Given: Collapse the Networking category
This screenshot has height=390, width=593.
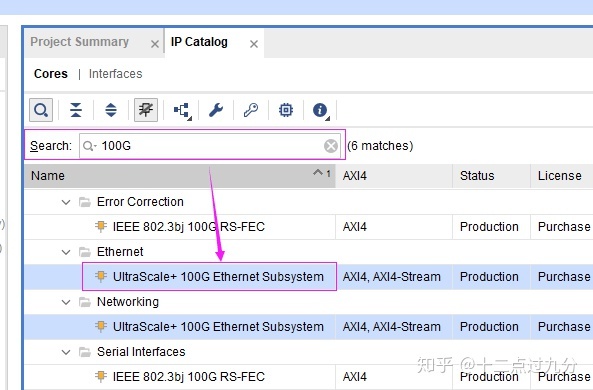Looking at the screenshot, I should [66, 302].
